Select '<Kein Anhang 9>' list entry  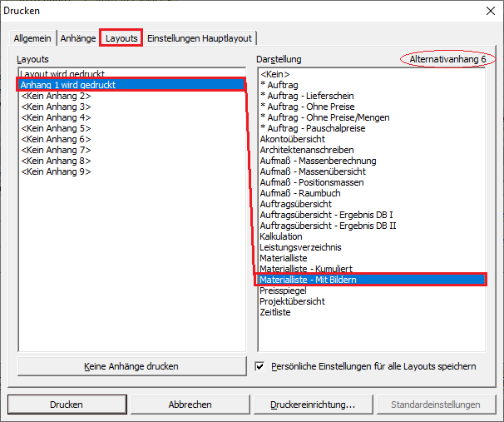pos(56,171)
